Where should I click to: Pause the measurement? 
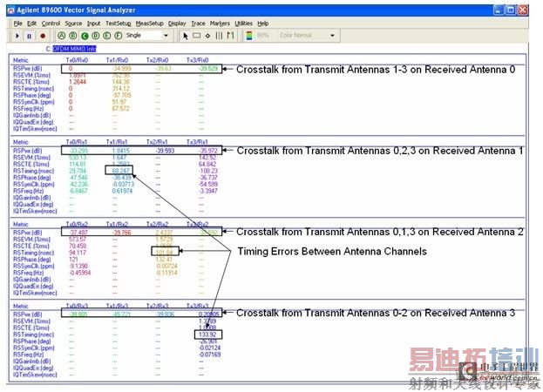click(x=30, y=36)
